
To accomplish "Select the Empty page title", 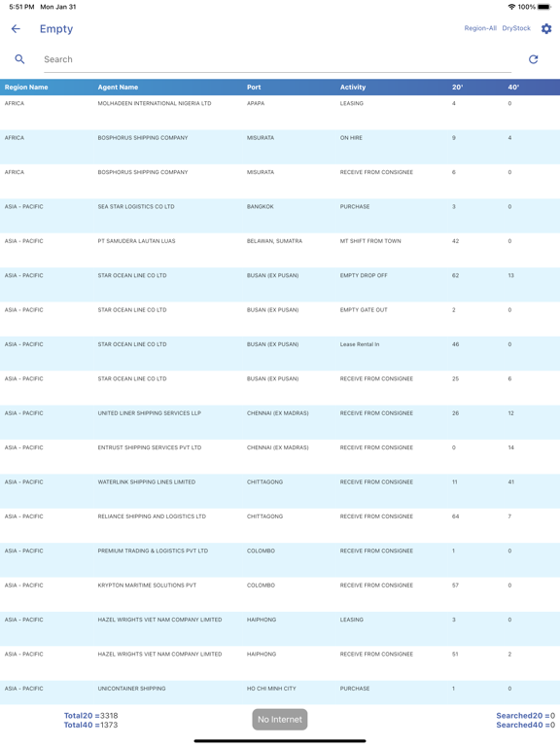I will [56, 29].
